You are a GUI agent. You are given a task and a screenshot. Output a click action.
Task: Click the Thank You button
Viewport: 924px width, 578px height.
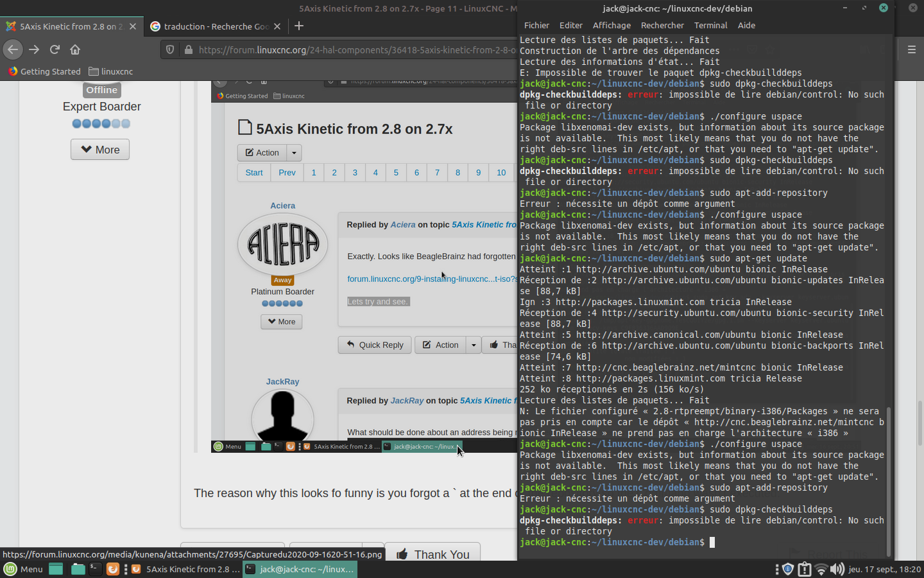pos(432,553)
